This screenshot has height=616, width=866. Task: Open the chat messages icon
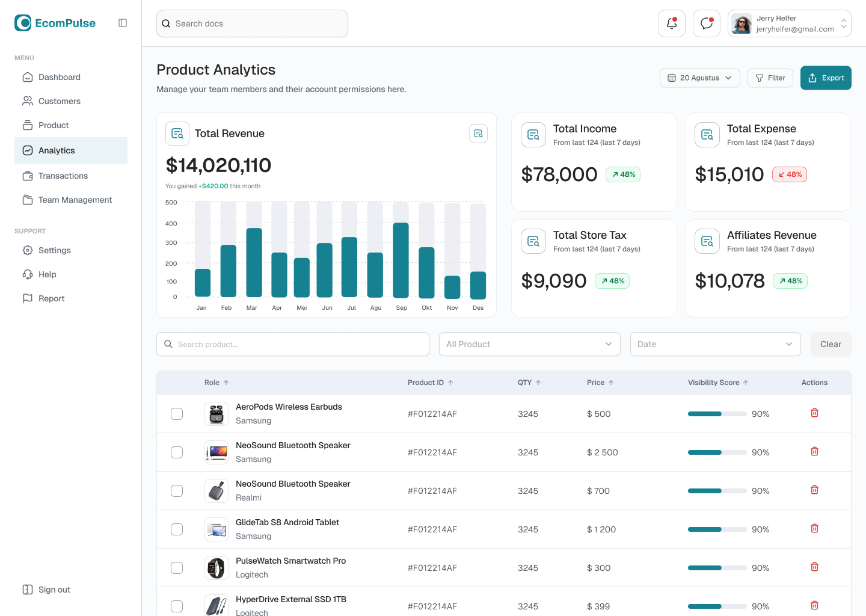pos(706,23)
